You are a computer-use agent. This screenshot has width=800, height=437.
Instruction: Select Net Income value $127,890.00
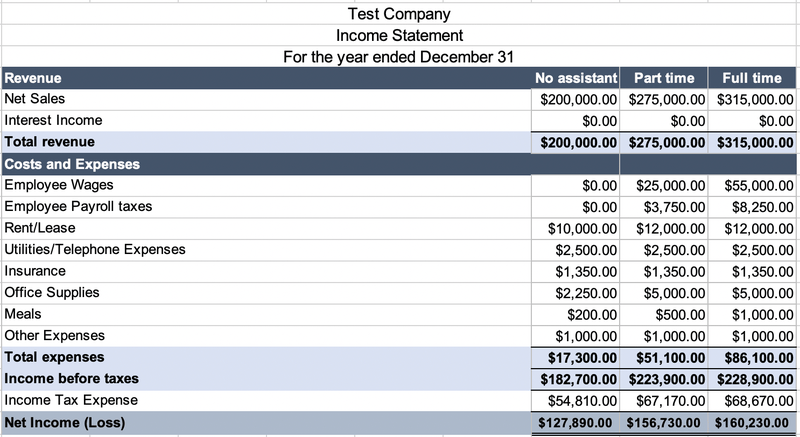tap(576, 423)
